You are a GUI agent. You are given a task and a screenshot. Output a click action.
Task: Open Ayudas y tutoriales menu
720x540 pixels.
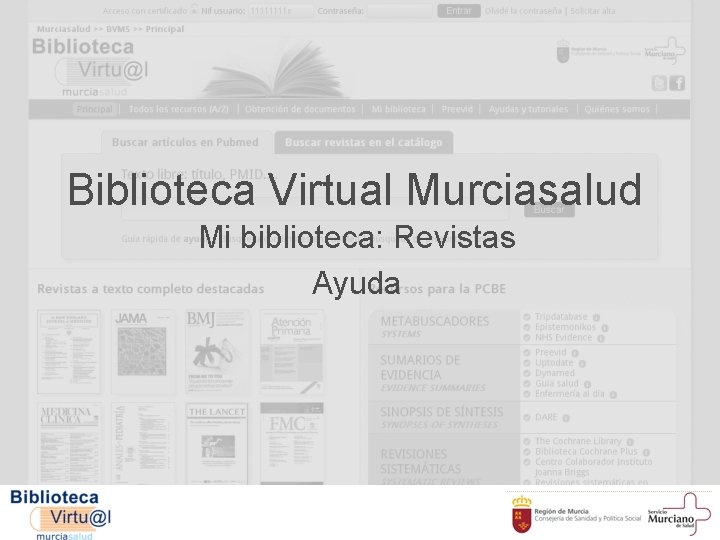pos(528,109)
